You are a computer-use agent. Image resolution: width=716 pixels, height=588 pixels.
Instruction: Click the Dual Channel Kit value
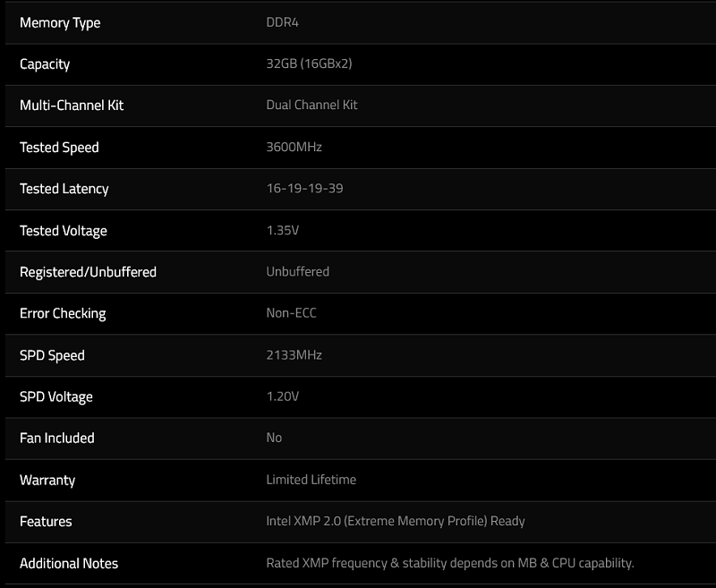pyautogui.click(x=311, y=106)
